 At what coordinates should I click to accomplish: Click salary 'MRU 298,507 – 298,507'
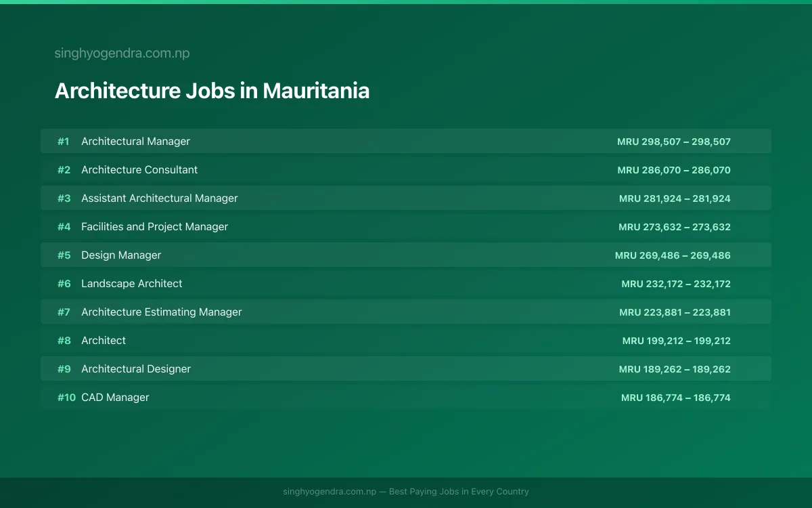point(674,142)
